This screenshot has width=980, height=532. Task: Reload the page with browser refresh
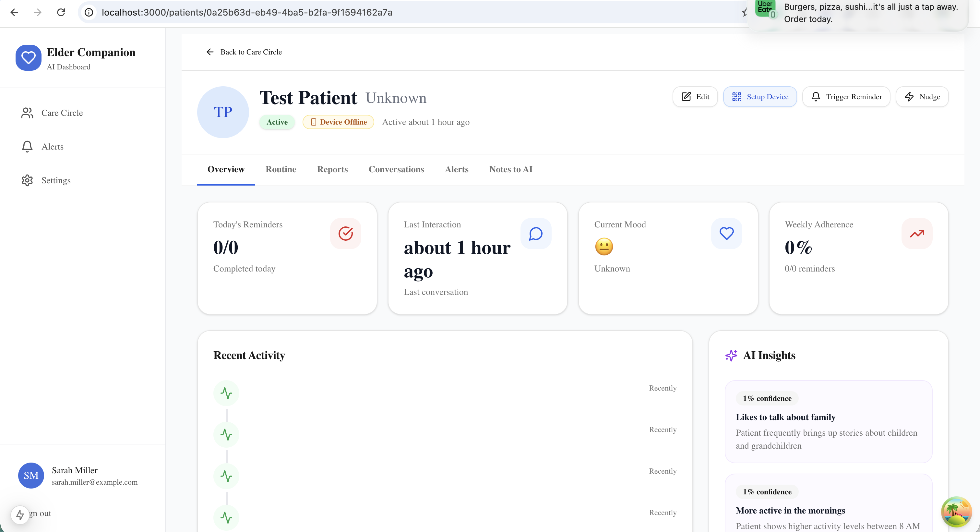61,12
